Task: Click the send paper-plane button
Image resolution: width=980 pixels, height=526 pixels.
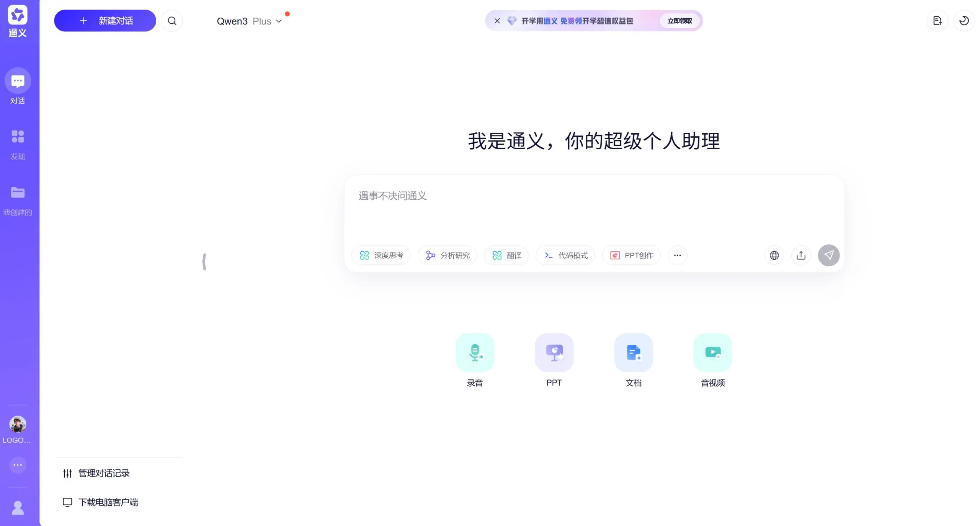Action: click(x=829, y=255)
